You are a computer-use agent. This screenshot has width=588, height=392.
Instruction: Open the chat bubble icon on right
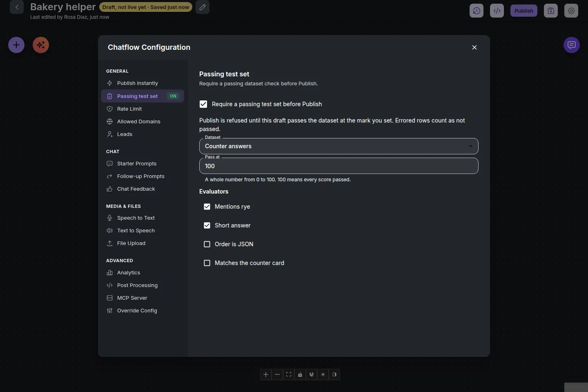click(572, 45)
